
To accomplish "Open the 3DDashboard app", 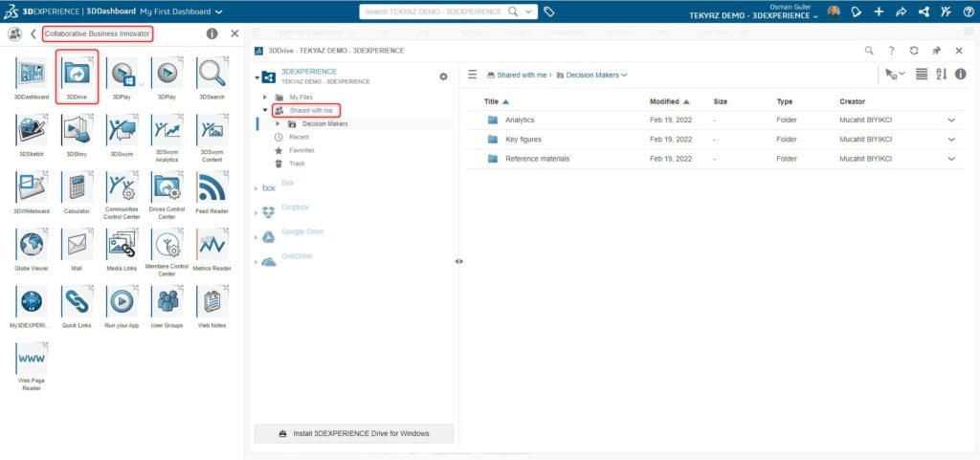I will click(x=32, y=73).
